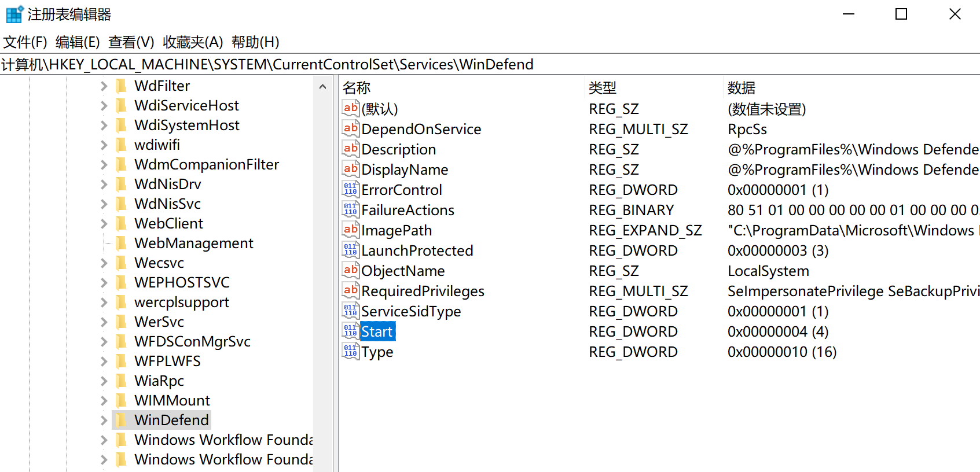
Task: Click the (默认) default value icon
Action: pyautogui.click(x=351, y=109)
